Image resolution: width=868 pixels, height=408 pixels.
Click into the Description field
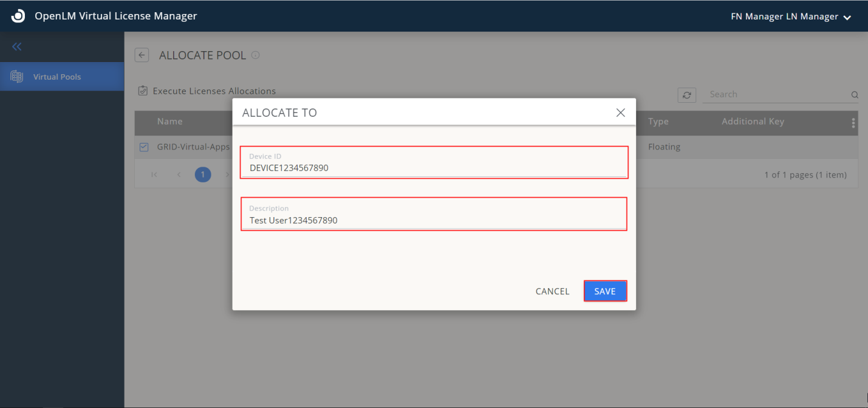pos(434,220)
